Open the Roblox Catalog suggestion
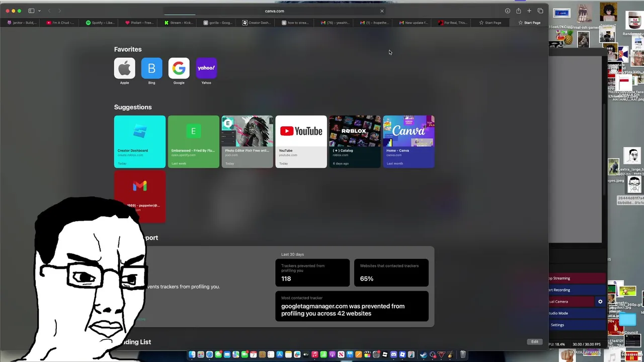This screenshot has height=362, width=644. pos(355,142)
